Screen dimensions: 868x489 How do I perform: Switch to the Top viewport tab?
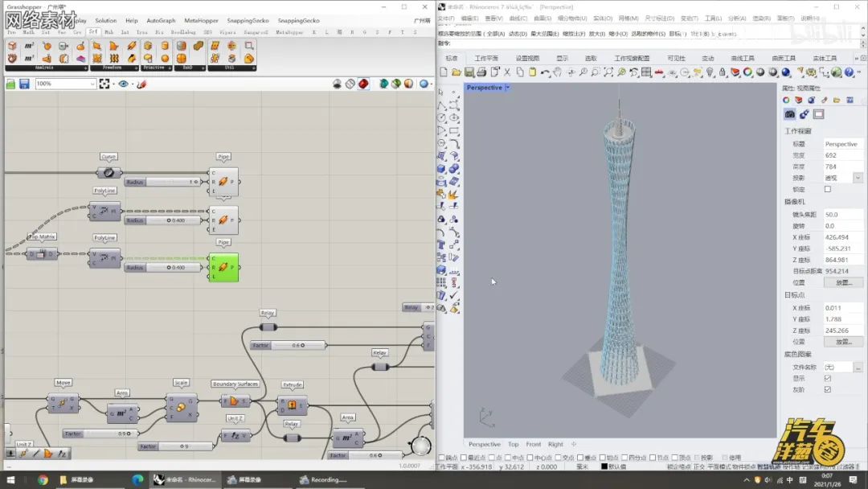point(513,444)
